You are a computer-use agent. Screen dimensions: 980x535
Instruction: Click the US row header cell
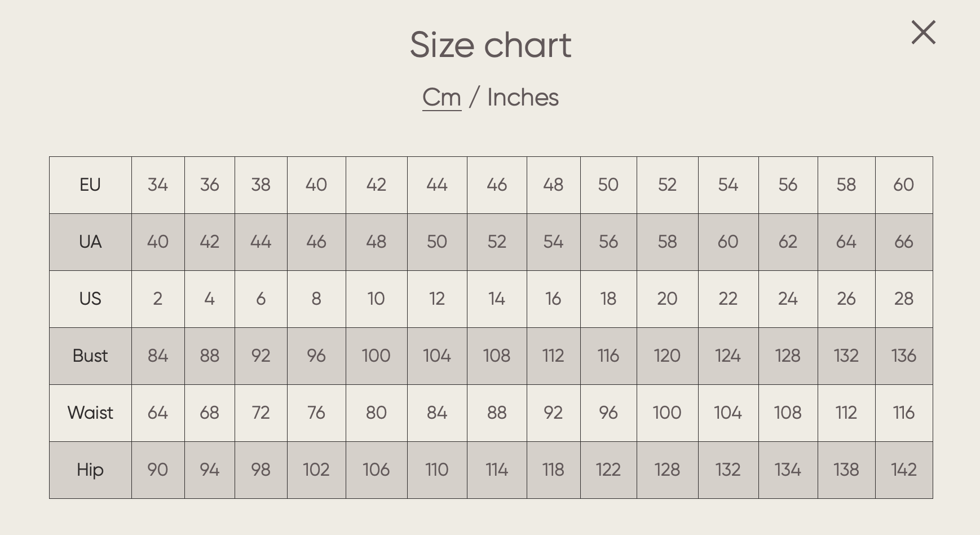pyautogui.click(x=90, y=299)
